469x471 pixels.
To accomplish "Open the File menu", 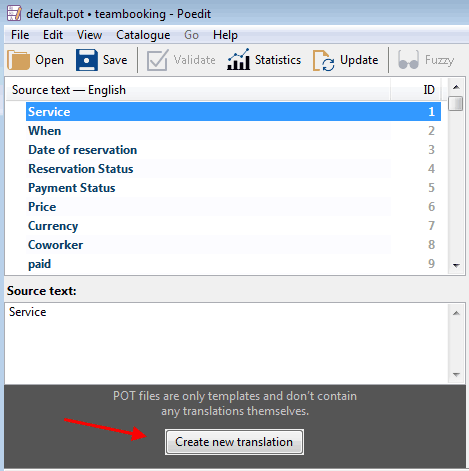I will [x=20, y=35].
